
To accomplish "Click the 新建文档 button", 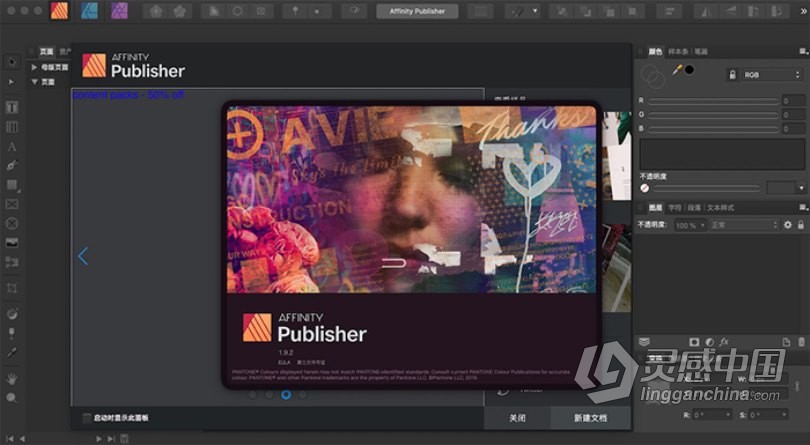I will [x=590, y=418].
